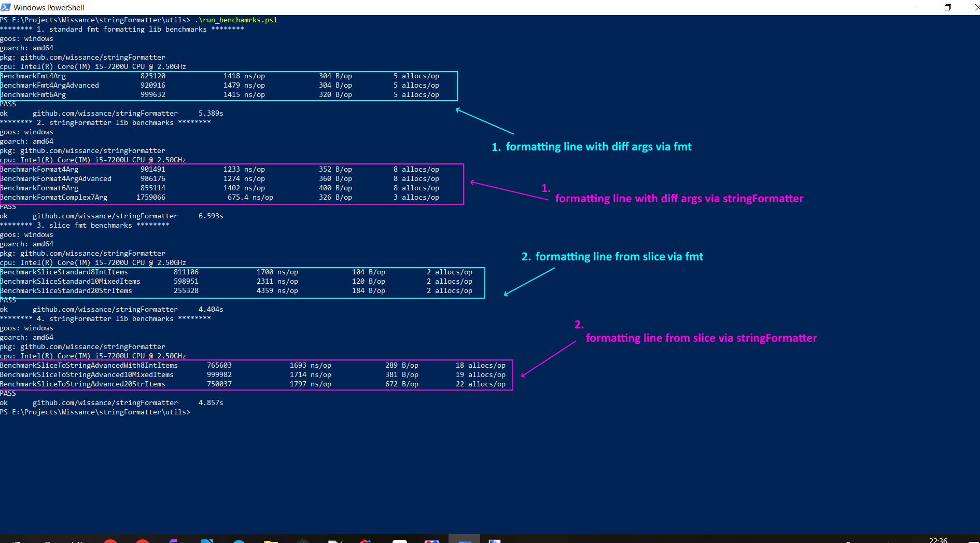Click the 4359 ns/op value

coord(277,291)
